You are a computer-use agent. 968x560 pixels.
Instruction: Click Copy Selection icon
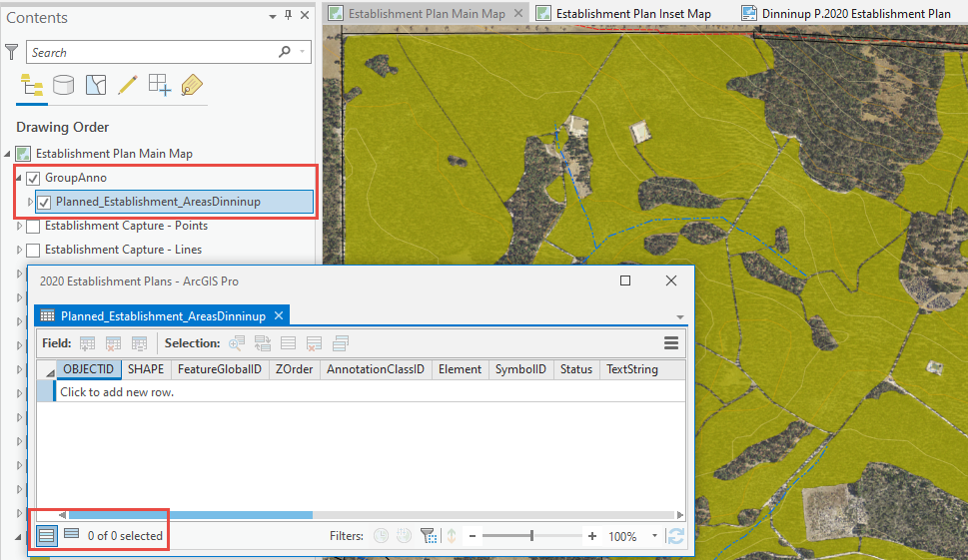click(341, 343)
